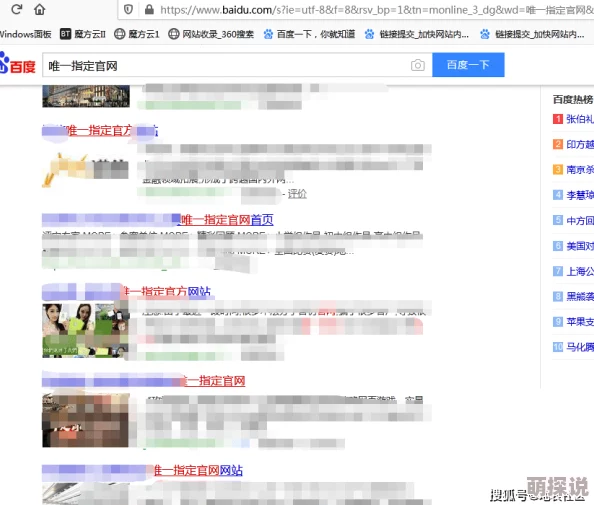Open the result titled 唯一指定官网首页
The width and height of the screenshot is (594, 505).
226,220
